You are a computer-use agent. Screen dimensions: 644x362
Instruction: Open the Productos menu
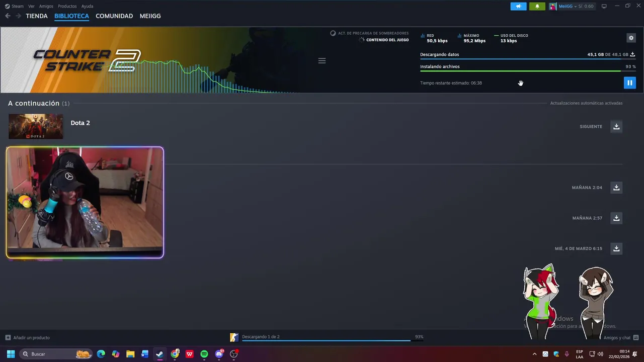67,6
